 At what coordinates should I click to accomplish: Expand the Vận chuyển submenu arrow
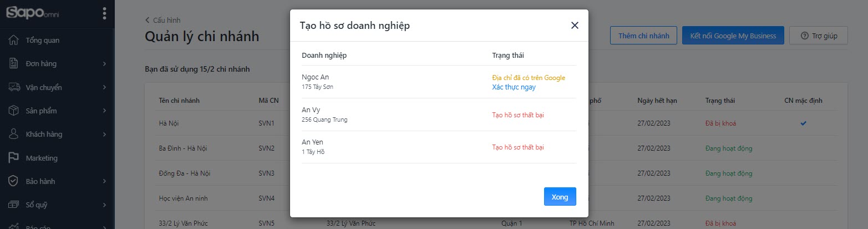(104, 87)
